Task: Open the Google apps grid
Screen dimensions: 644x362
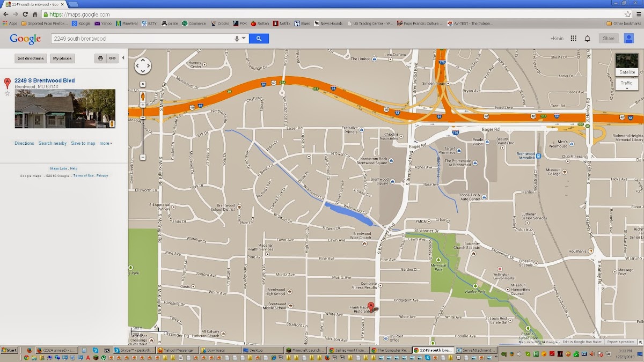Action: pos(573,39)
